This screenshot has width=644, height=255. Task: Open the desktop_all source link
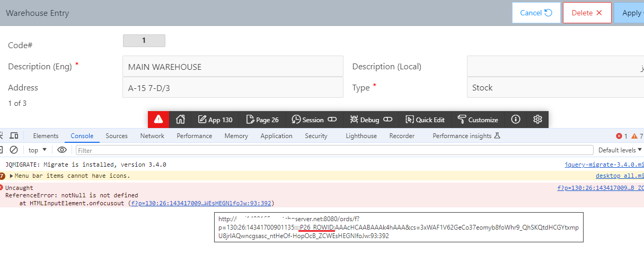(x=620, y=176)
